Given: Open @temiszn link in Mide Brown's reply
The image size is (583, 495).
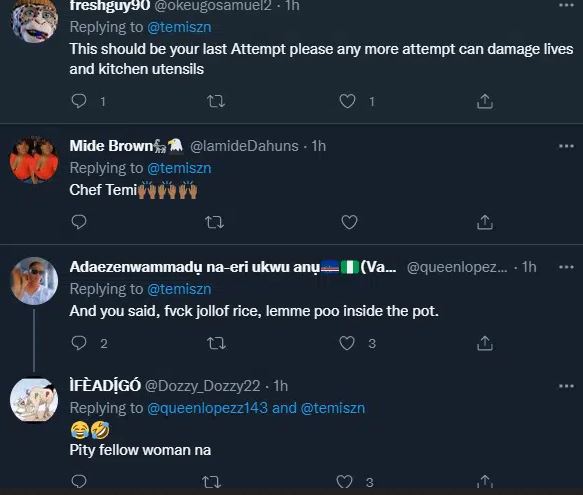Looking at the screenshot, I should click(x=179, y=168).
